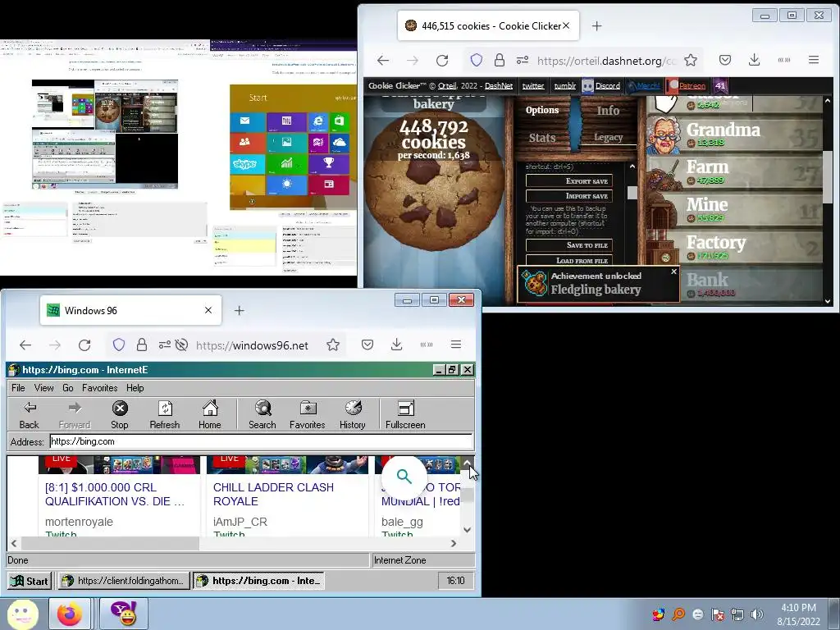Image resolution: width=840 pixels, height=630 pixels.
Task: Open Stats panel in Cookie Clicker
Action: 542,138
